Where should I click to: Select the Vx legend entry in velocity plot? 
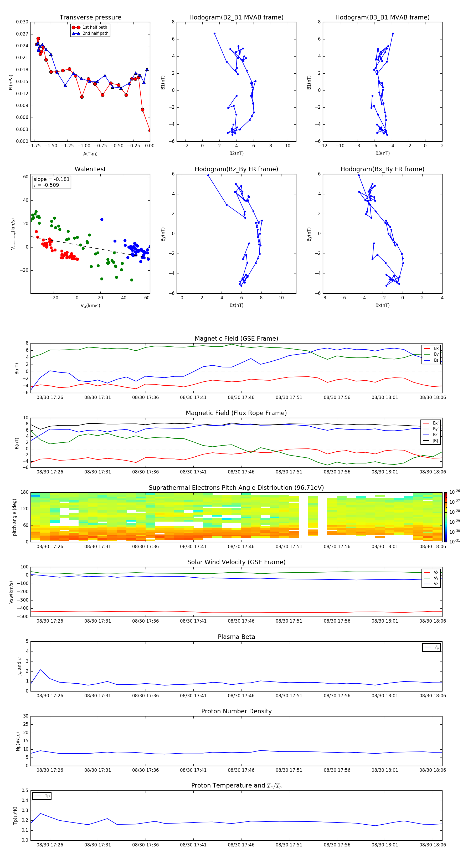pyautogui.click(x=431, y=572)
